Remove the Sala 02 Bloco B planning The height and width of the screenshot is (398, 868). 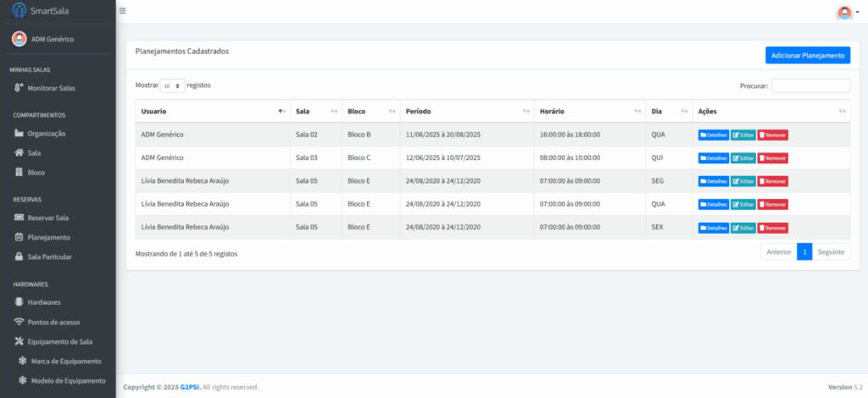772,135
